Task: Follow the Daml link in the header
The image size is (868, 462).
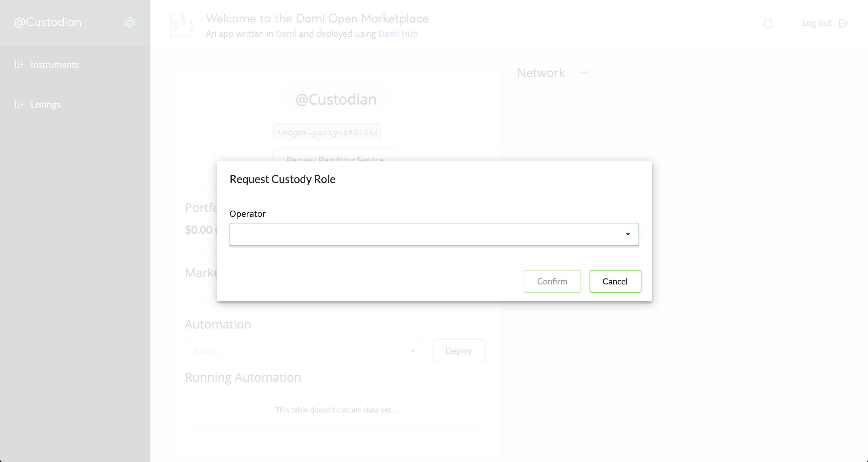Action: point(286,34)
